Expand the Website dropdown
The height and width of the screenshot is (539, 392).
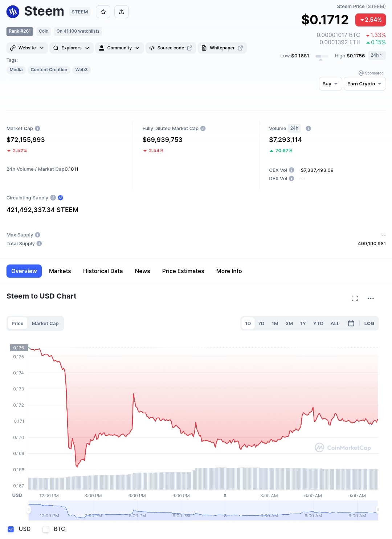pyautogui.click(x=27, y=48)
